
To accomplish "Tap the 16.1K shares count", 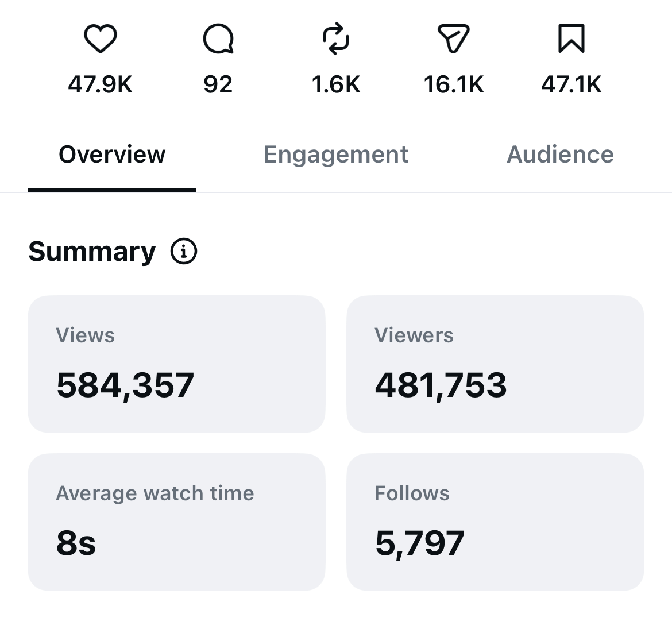I will pos(453,84).
